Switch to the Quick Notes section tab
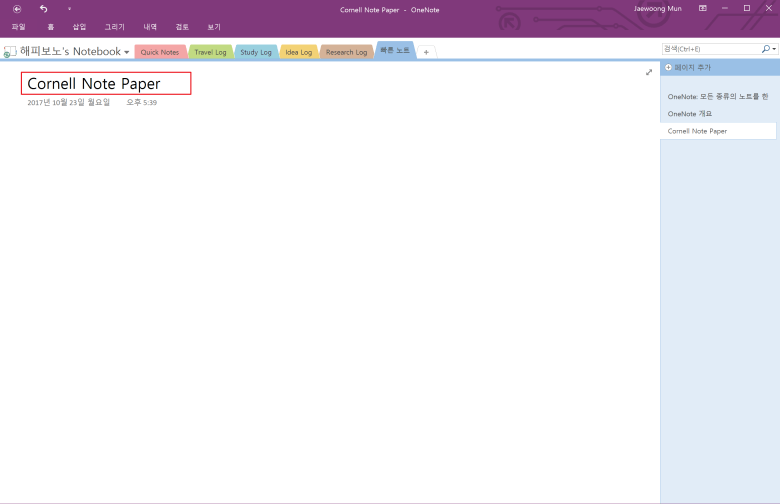The height and width of the screenshot is (504, 780). click(160, 52)
